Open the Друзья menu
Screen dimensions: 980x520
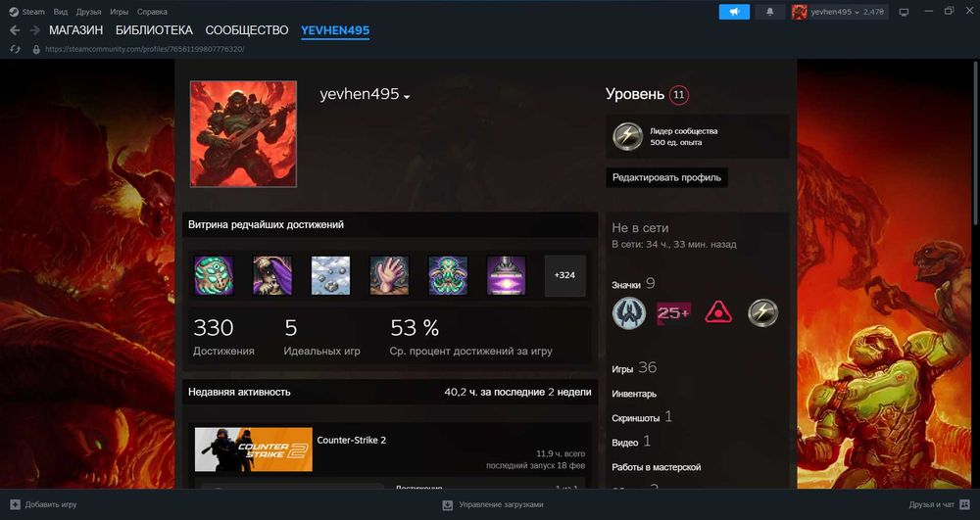(88, 12)
